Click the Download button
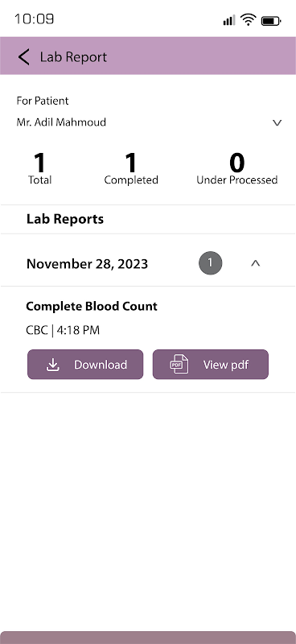The height and width of the screenshot is (644, 296). tap(85, 365)
